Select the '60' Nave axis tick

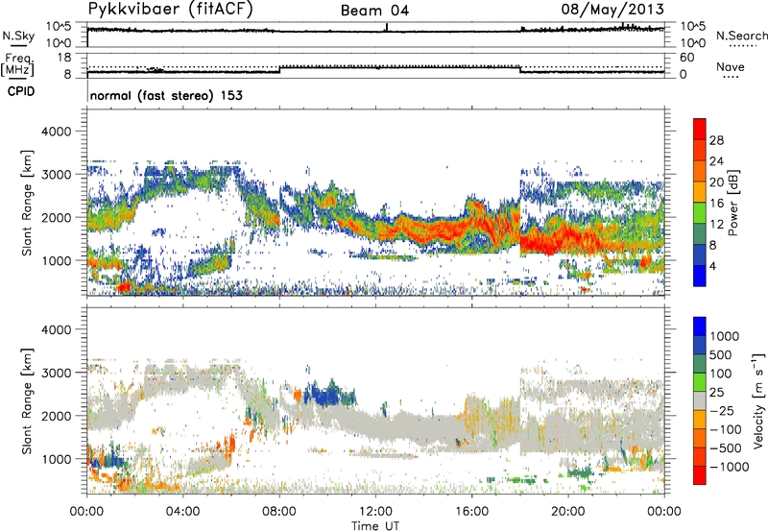point(686,58)
